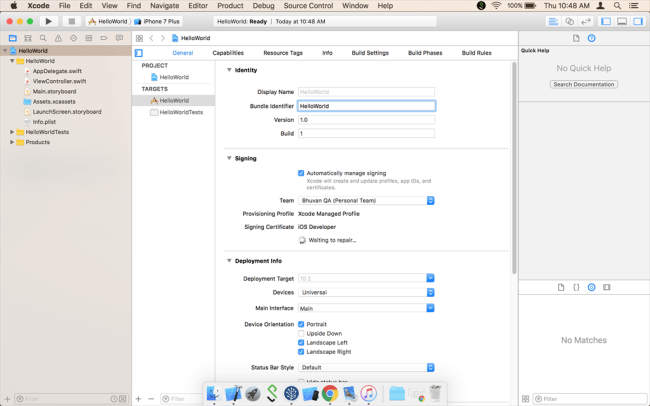
Task: Stop the running scheme
Action: [x=72, y=21]
